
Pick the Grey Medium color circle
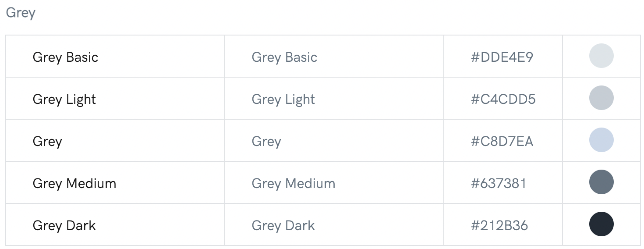pos(601,182)
